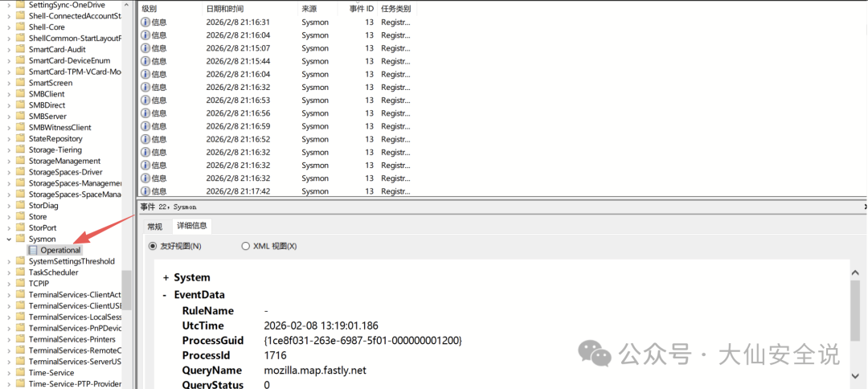Viewport: 868px width, 389px height.
Task: Sort by the 来源 column header
Action: (x=317, y=9)
